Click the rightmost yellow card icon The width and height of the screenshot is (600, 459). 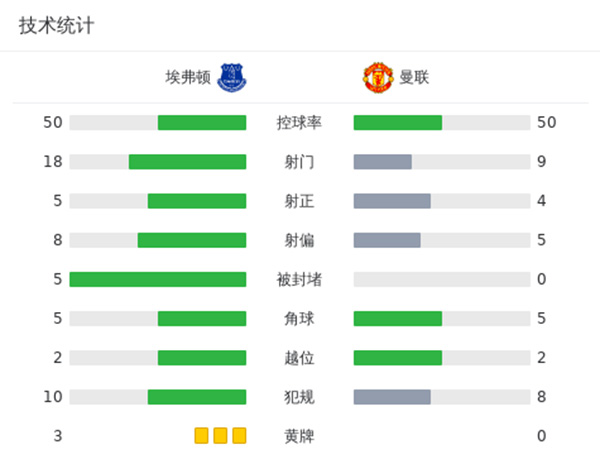[238, 436]
